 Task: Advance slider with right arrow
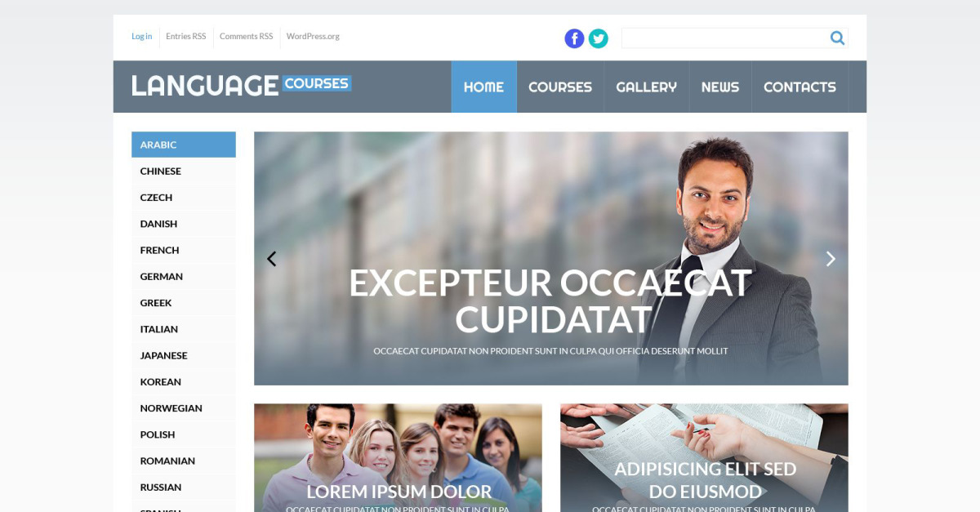coord(831,259)
